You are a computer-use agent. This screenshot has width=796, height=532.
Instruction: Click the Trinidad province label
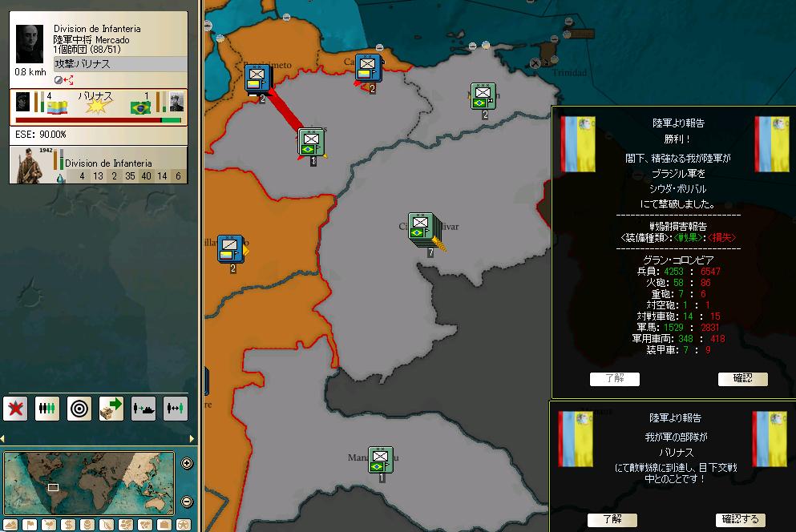click(x=570, y=73)
